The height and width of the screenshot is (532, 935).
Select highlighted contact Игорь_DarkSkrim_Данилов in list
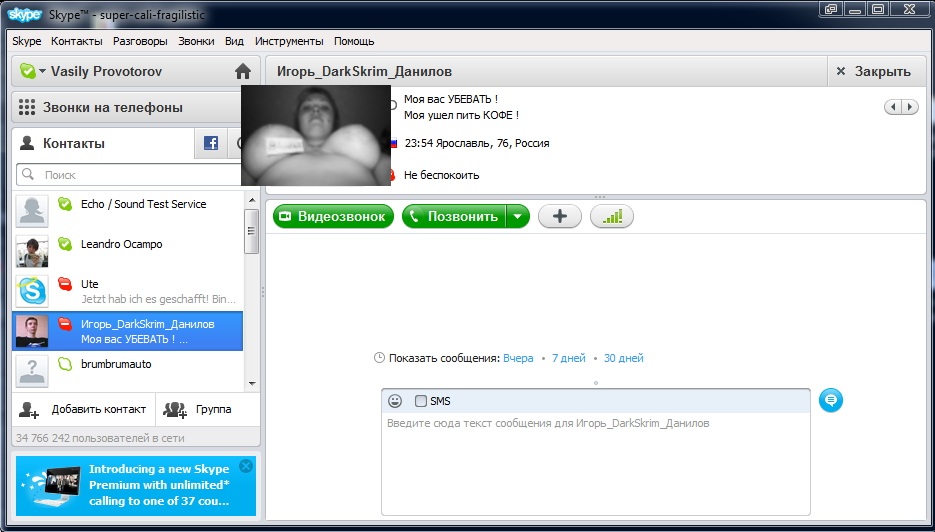[x=128, y=331]
